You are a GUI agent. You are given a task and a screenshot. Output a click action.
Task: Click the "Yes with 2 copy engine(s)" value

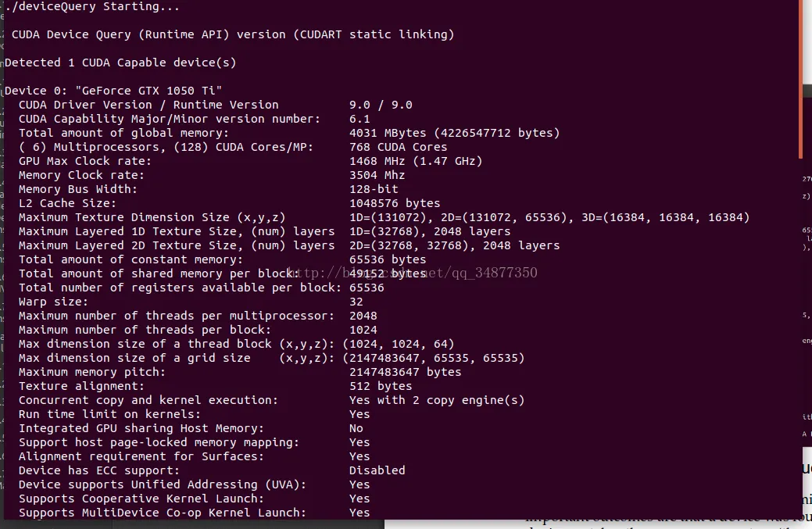(x=437, y=400)
